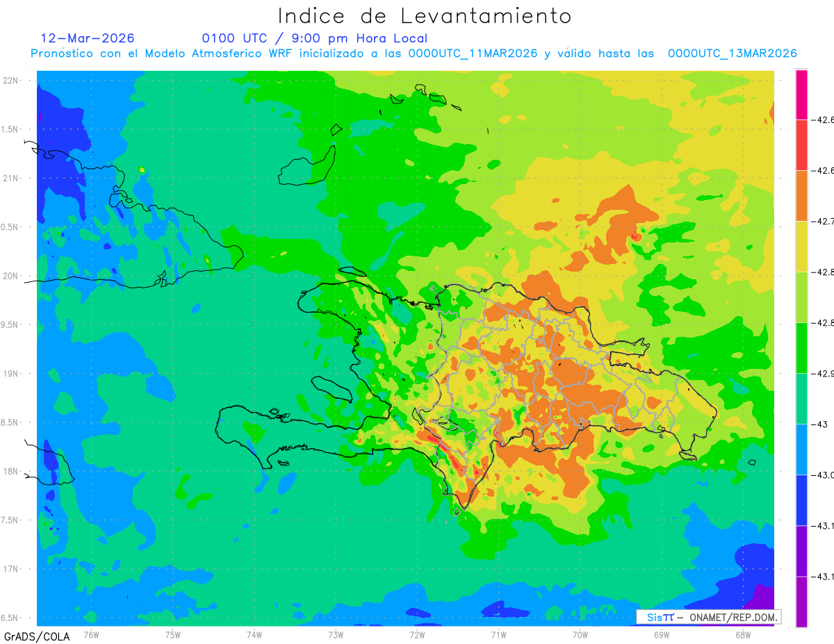834x644 pixels.
Task: Click the '68W' longitude label
Action: pyautogui.click(x=743, y=634)
